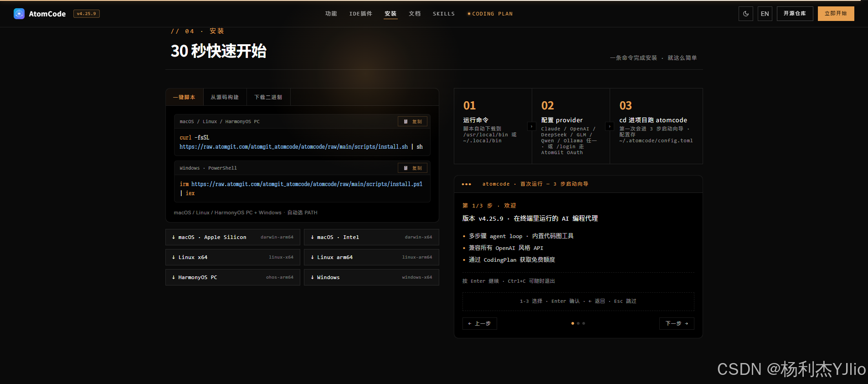This screenshot has width=868, height=384.
Task: Click download arrow icon beside Windows
Action: click(312, 277)
